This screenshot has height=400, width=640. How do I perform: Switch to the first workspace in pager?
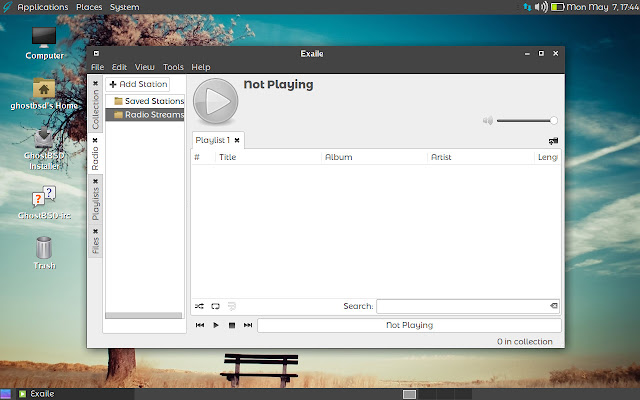(409, 394)
